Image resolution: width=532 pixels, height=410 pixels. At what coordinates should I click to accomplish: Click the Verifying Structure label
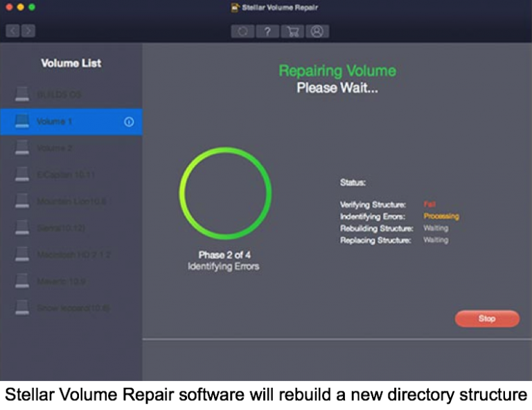tap(373, 204)
